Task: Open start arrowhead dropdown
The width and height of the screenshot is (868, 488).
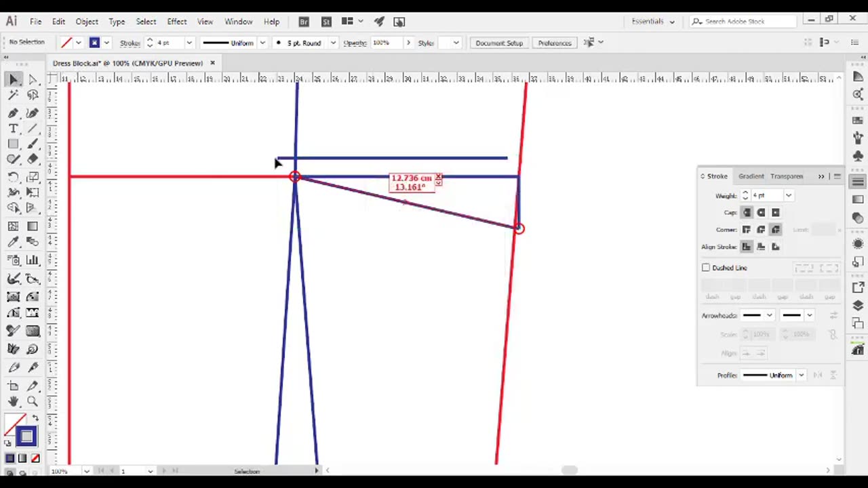Action: point(769,315)
